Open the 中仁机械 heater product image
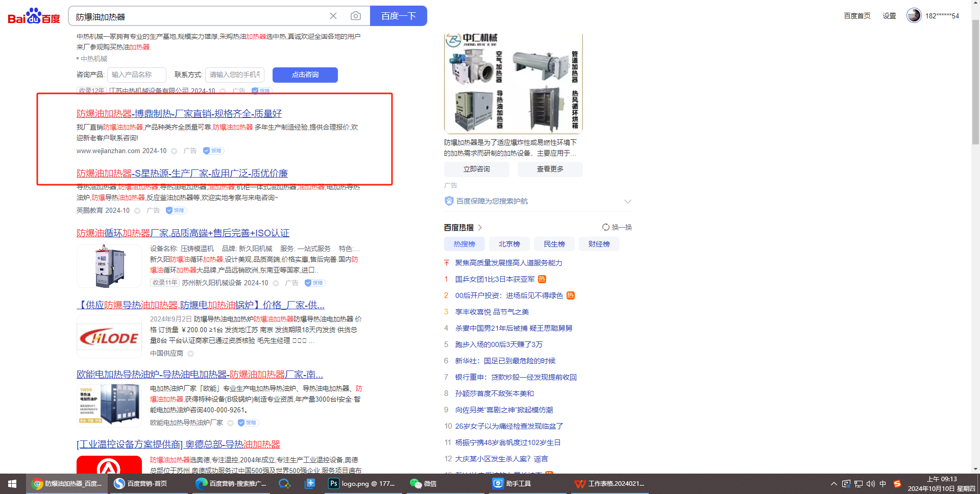 513,83
